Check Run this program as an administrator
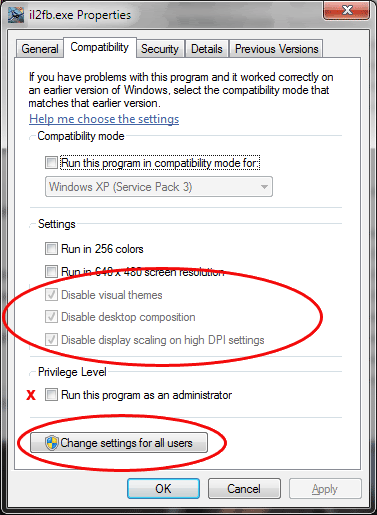The width and height of the screenshot is (377, 515). pos(51,395)
